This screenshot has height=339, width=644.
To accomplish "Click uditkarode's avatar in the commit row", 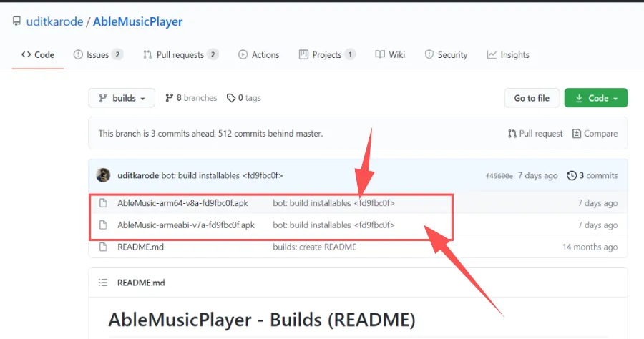I will [103, 175].
